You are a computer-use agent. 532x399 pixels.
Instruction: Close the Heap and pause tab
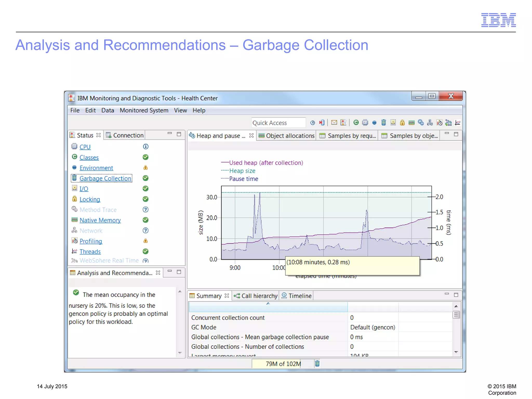(251, 135)
